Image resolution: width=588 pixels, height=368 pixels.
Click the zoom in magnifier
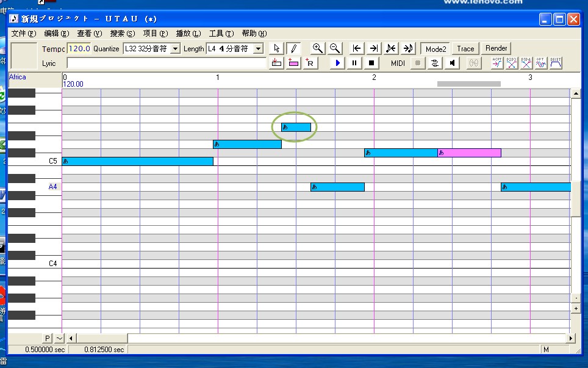click(x=318, y=48)
